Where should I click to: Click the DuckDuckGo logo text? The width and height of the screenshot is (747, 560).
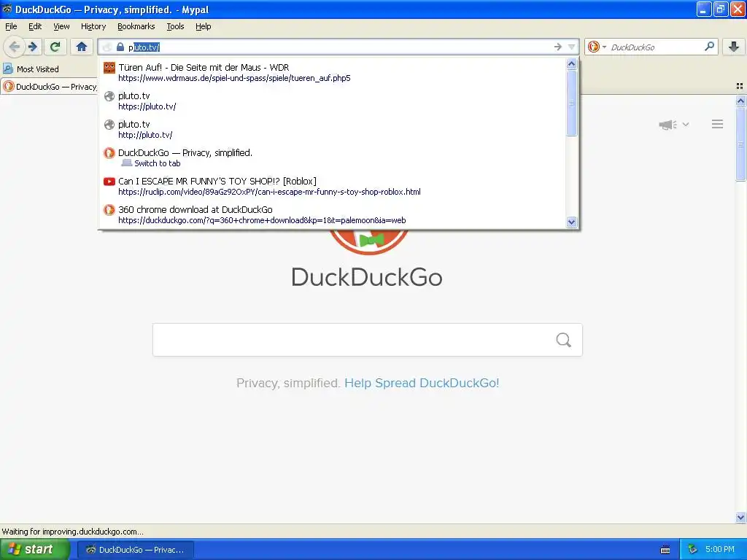[367, 277]
